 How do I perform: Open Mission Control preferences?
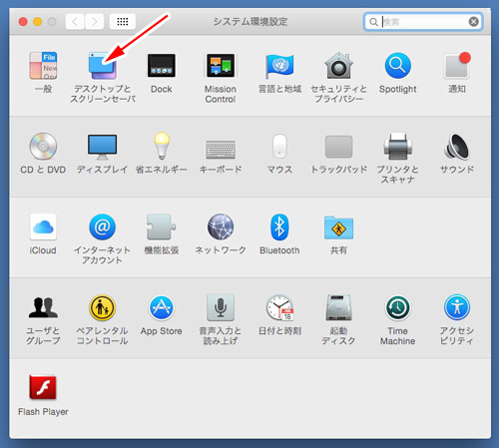pos(221,66)
